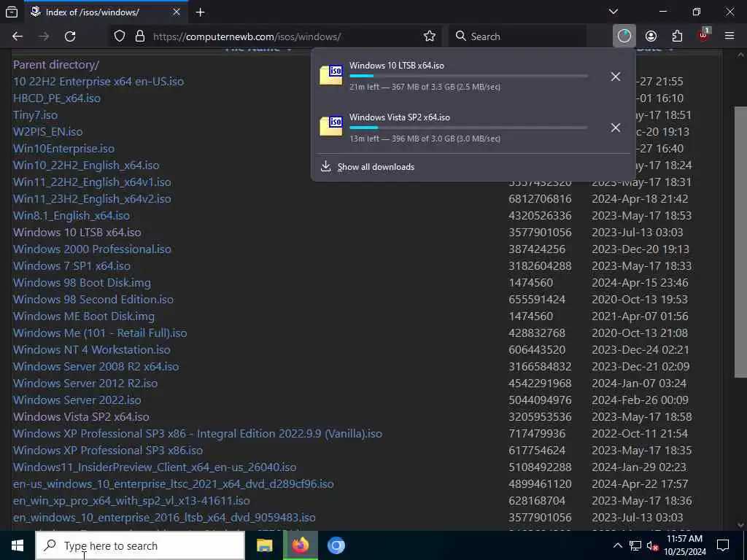Open Firefox View in the tab bar

coord(12,12)
